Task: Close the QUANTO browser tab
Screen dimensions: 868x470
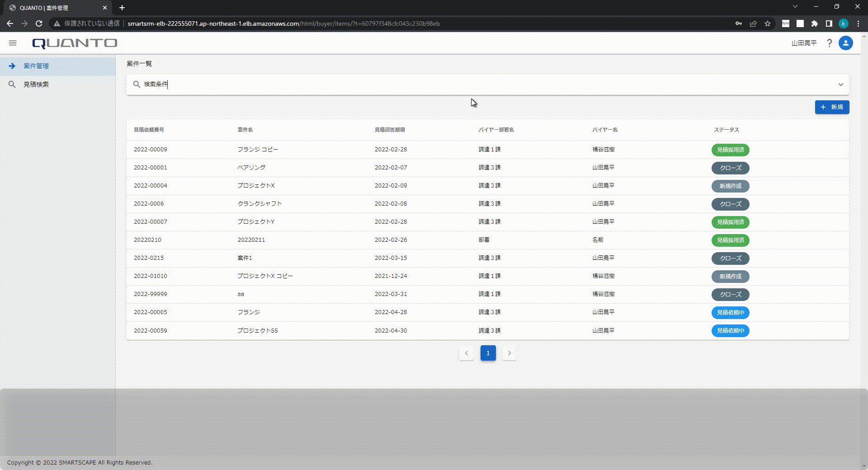Action: point(105,8)
